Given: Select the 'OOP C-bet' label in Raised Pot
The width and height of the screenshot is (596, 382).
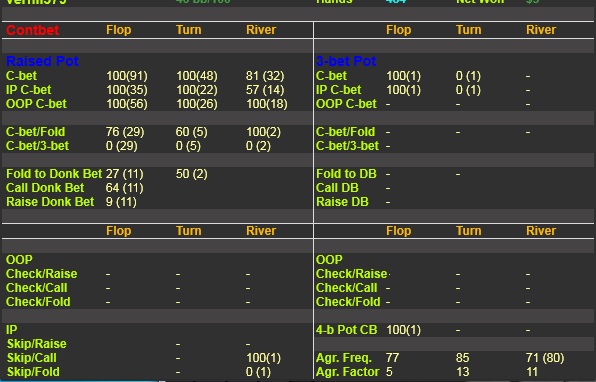Looking at the screenshot, I should pos(36,104).
